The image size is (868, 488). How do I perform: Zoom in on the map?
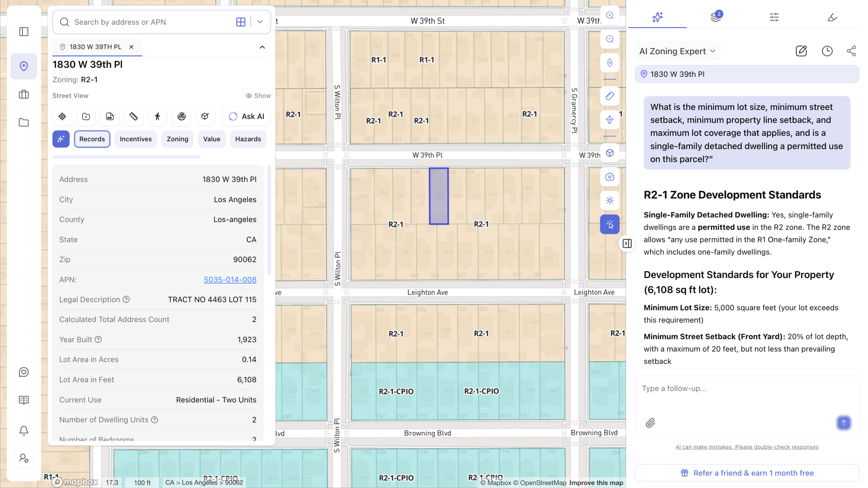(610, 15)
